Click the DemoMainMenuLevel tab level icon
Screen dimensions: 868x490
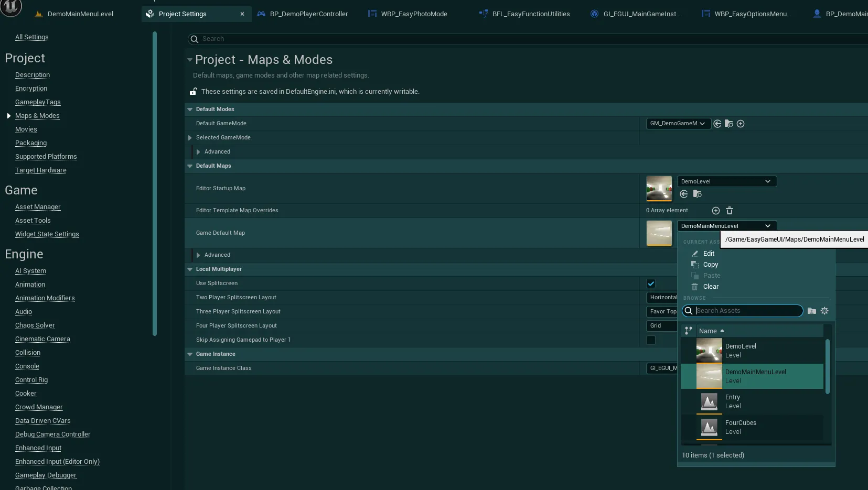[39, 14]
